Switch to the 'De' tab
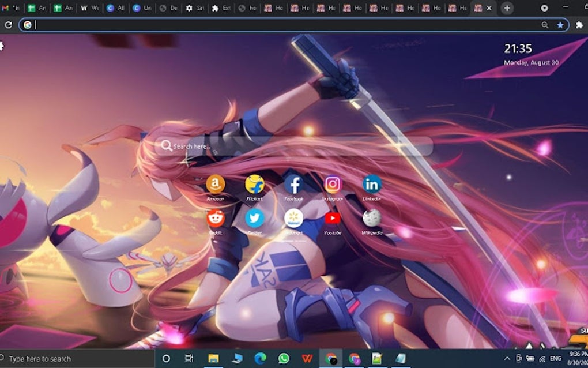The width and height of the screenshot is (588, 368). [168, 8]
